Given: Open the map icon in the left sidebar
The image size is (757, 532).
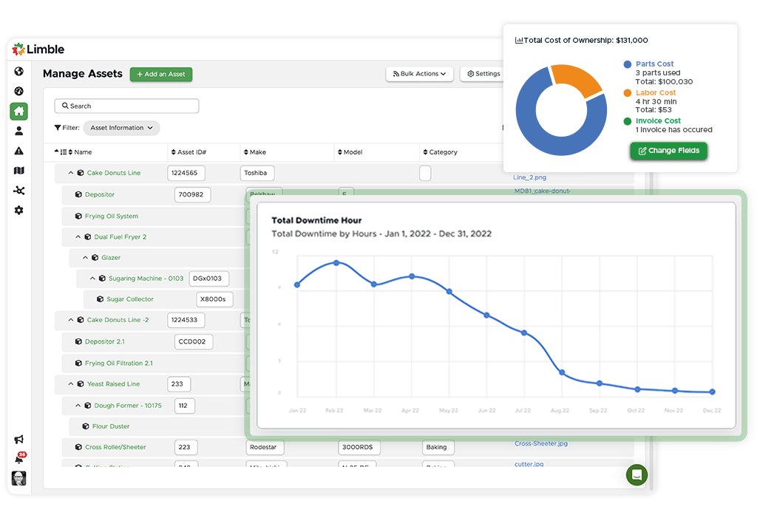Looking at the screenshot, I should coord(18,171).
